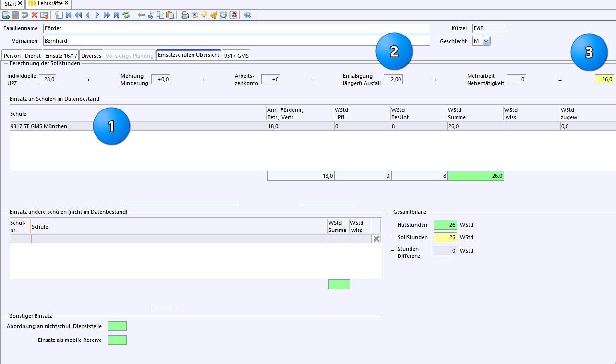The image size is (616, 364).
Task: Click Abordnung an nichtschul. Dienststelle field
Action: 117,326
